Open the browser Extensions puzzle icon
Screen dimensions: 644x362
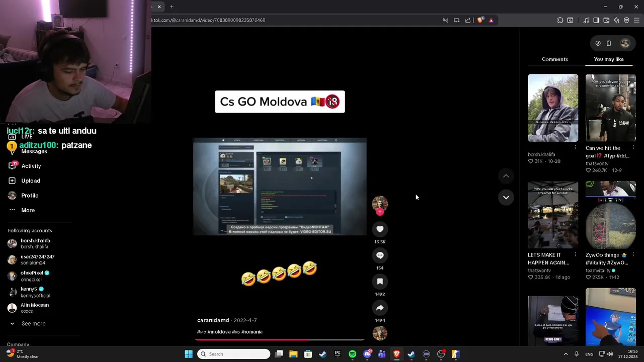tap(560, 20)
